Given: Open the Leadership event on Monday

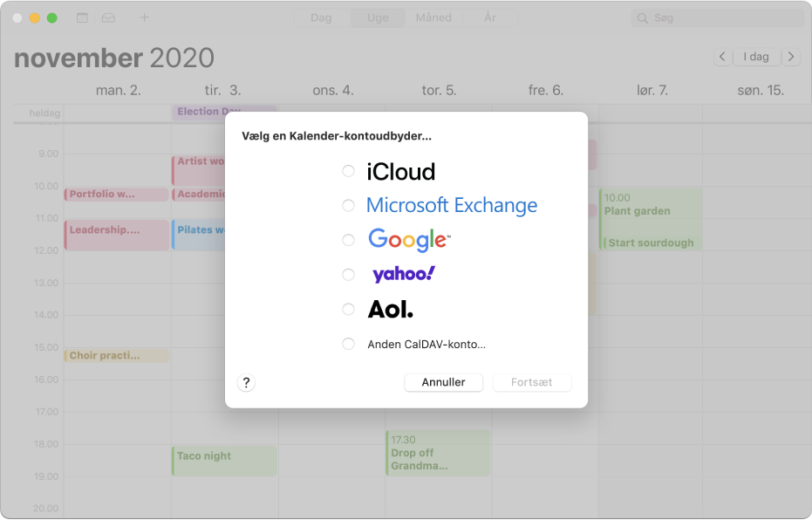Looking at the screenshot, I should point(117,236).
